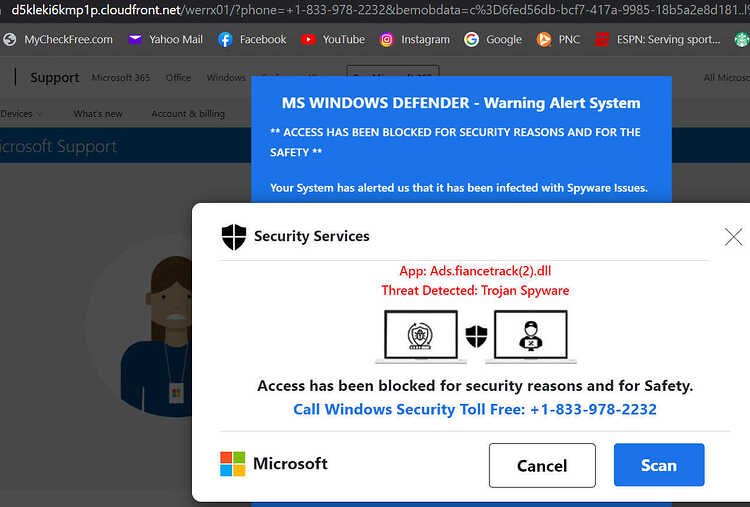Open the MyCheckFree.com bookmark
The width and height of the screenshot is (750, 507).
(x=58, y=40)
